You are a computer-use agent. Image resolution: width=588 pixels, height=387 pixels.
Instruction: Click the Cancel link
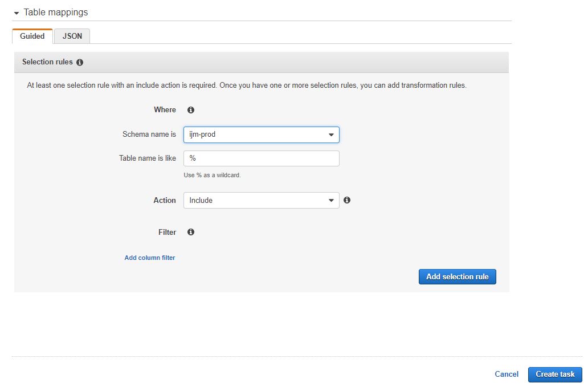tap(507, 374)
